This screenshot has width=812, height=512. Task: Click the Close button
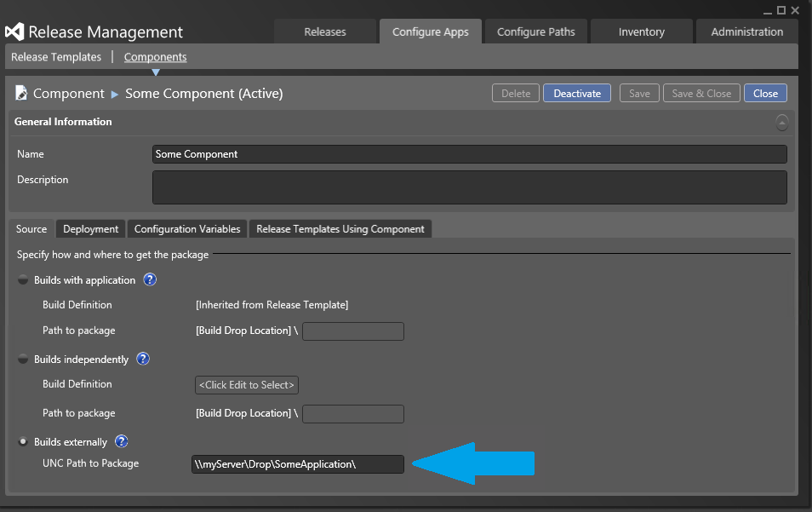click(765, 93)
